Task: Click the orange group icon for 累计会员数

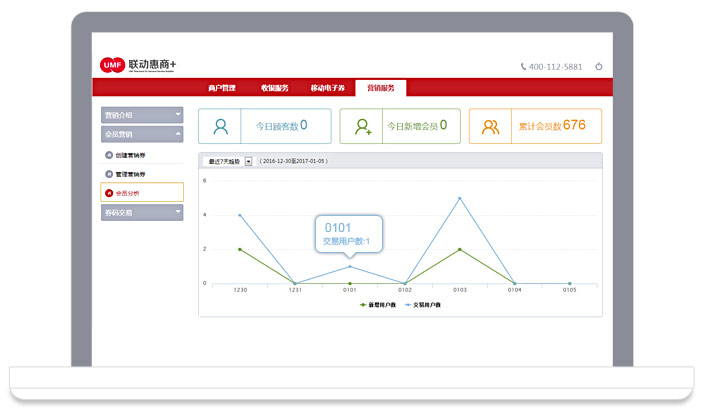Action: (491, 127)
